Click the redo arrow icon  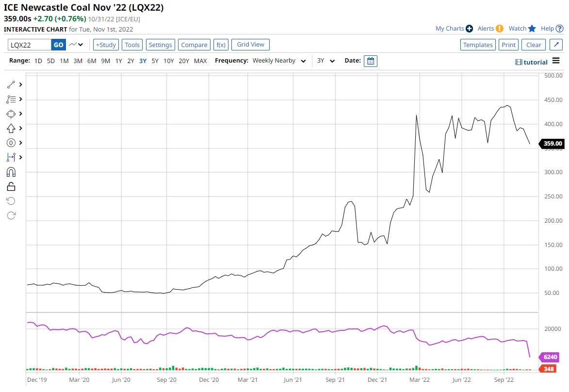(11, 215)
